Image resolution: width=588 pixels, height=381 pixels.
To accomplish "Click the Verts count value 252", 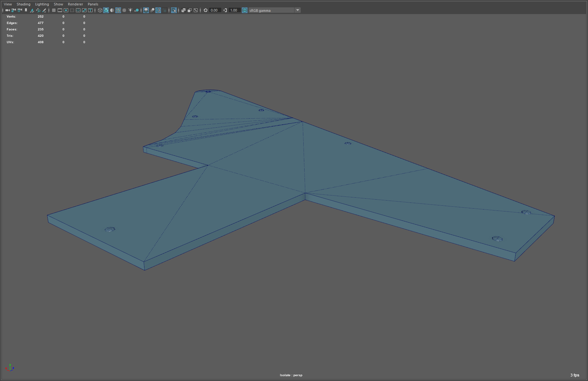I will click(x=41, y=17).
